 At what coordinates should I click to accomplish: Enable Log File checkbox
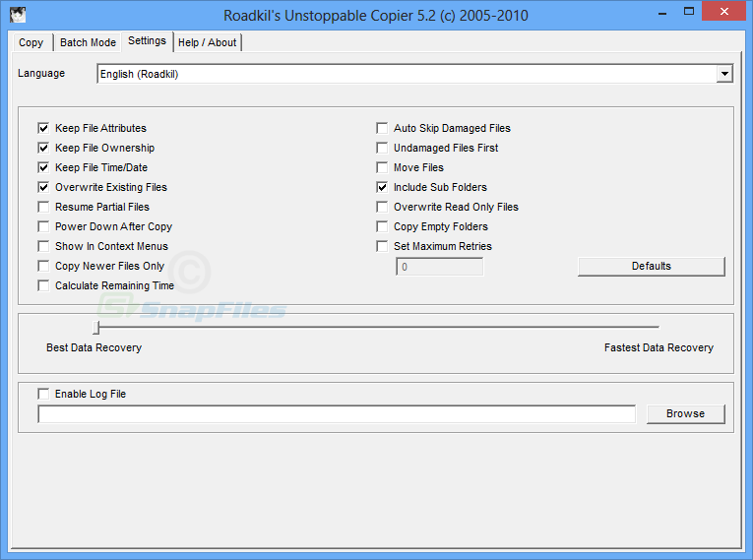pos(43,395)
